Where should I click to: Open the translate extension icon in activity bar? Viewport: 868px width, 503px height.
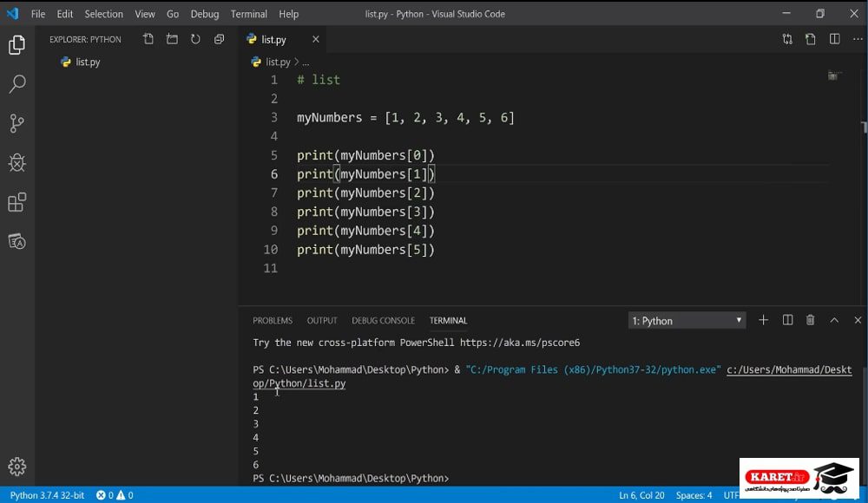(x=16, y=241)
